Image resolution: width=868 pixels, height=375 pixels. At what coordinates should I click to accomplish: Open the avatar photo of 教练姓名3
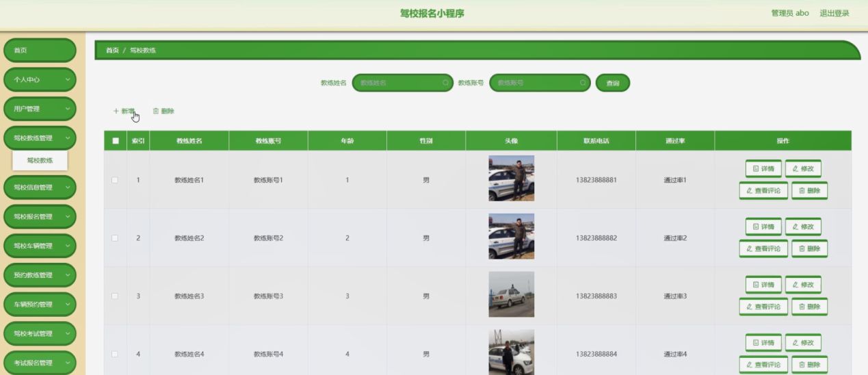pyautogui.click(x=511, y=294)
